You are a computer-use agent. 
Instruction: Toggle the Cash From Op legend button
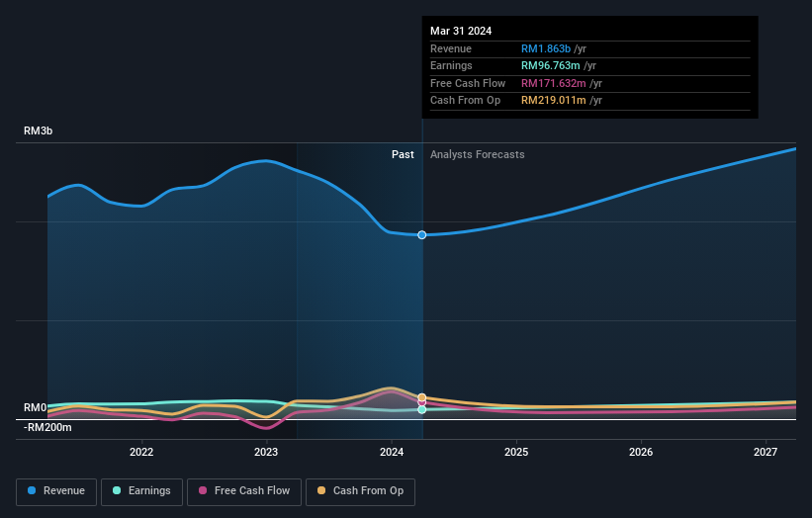(x=360, y=491)
